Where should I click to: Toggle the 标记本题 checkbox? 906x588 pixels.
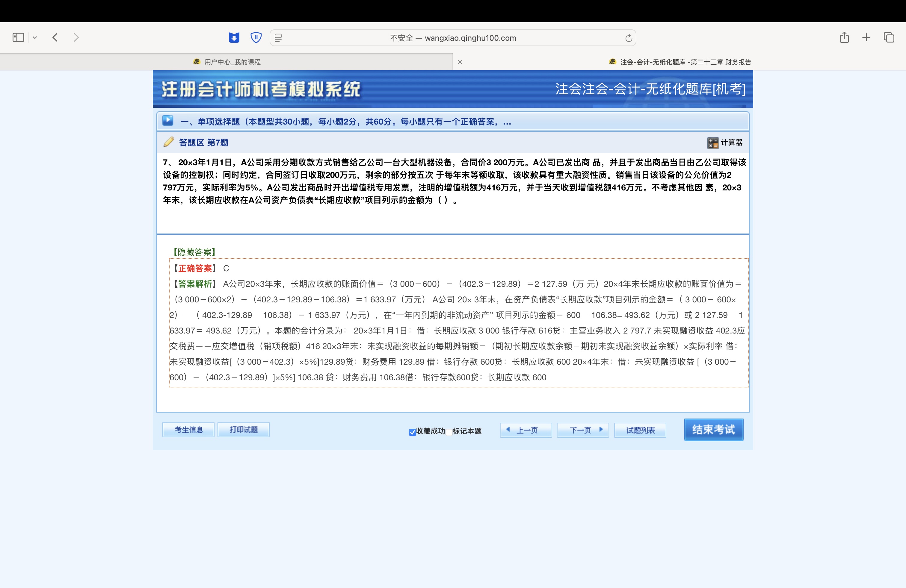(449, 432)
